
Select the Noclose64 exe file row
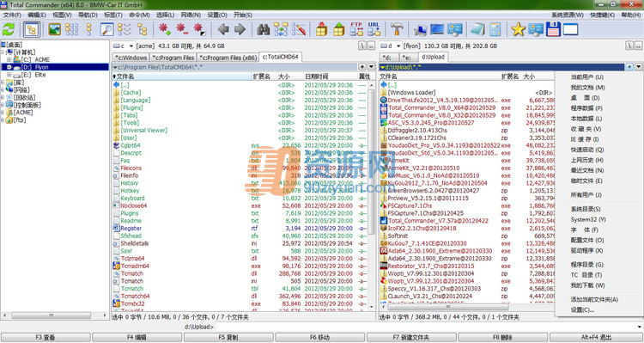[240, 205]
